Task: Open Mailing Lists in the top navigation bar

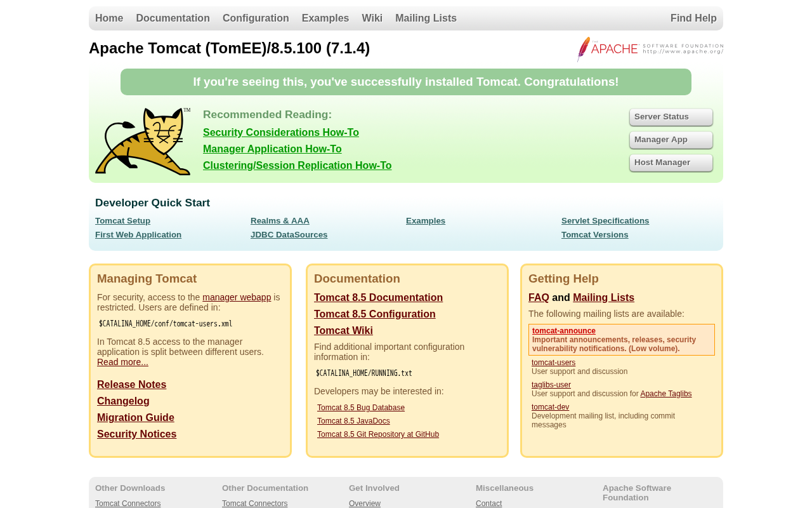Action: point(426,18)
